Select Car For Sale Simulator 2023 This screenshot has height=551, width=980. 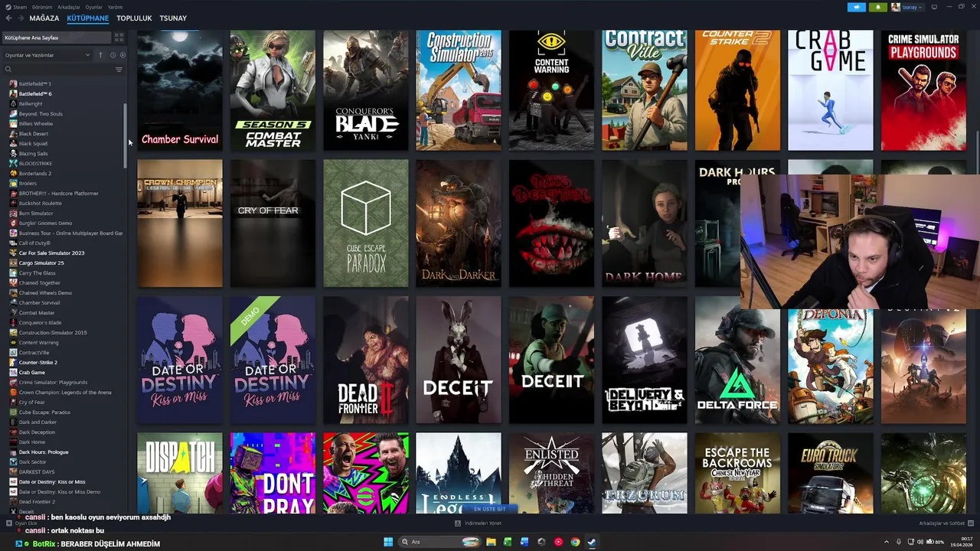tap(51, 253)
